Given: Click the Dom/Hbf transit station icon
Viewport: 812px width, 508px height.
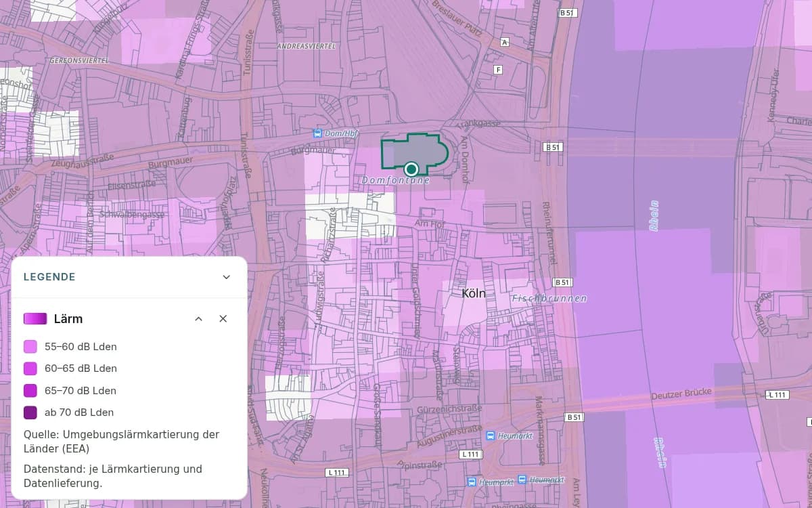Looking at the screenshot, I should 317,133.
